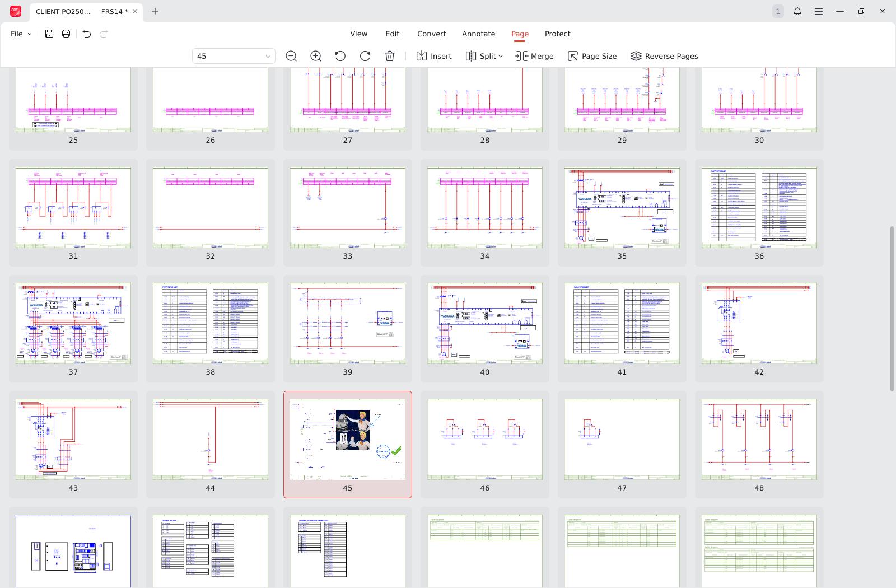Click the Page Size button
896x588 pixels.
click(x=592, y=56)
